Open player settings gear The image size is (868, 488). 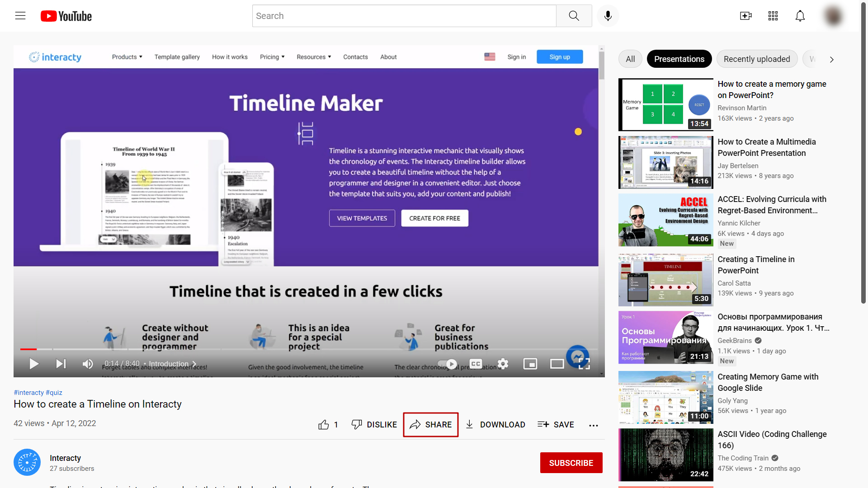pos(503,364)
